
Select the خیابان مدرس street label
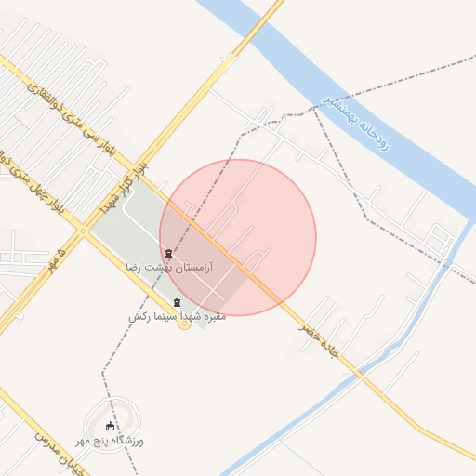[59, 455]
